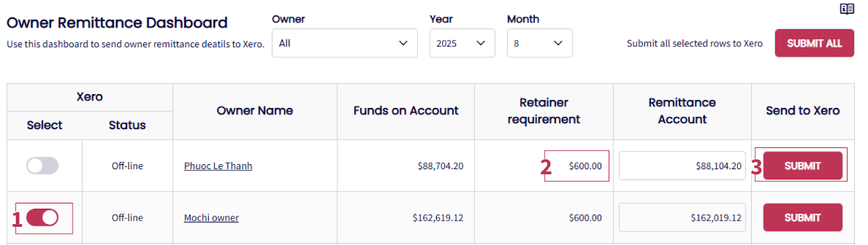
Task: Open the Owner dropdown showing All
Action: point(344,43)
